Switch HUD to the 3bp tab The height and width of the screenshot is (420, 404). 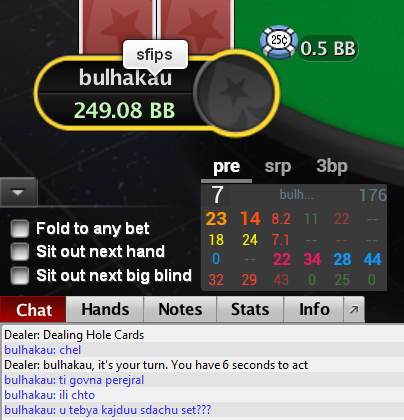[x=332, y=166]
